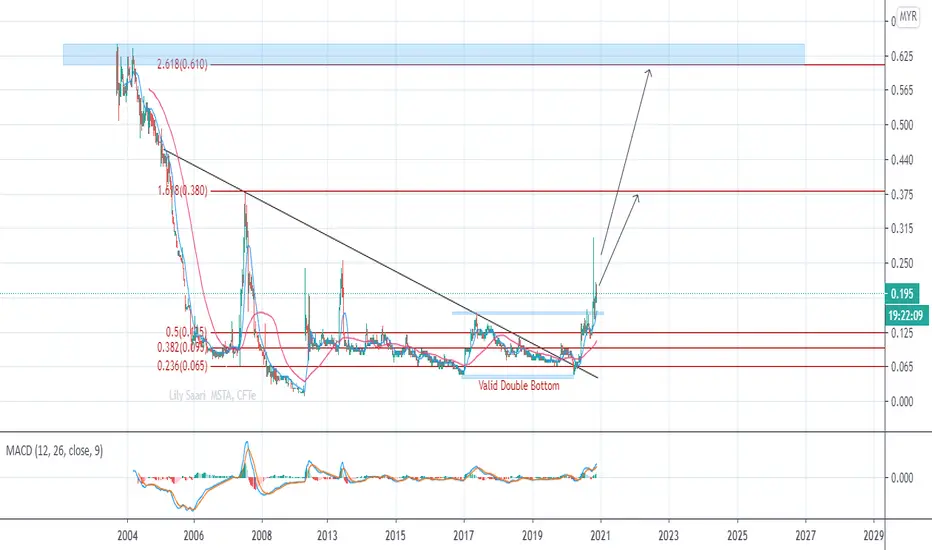Click the 0.065 price axis label
Image resolution: width=932 pixels, height=550 pixels.
tap(902, 367)
